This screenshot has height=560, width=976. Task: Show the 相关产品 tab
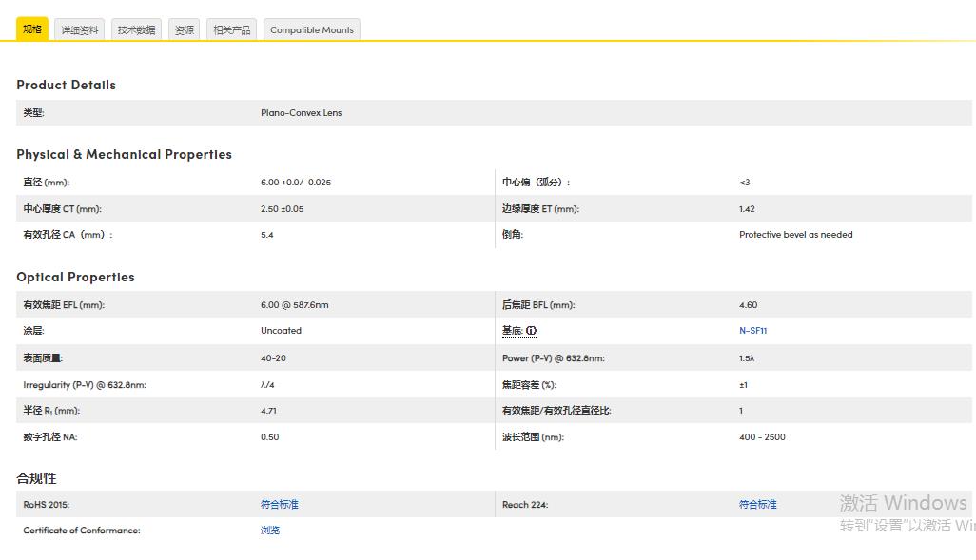coord(231,29)
